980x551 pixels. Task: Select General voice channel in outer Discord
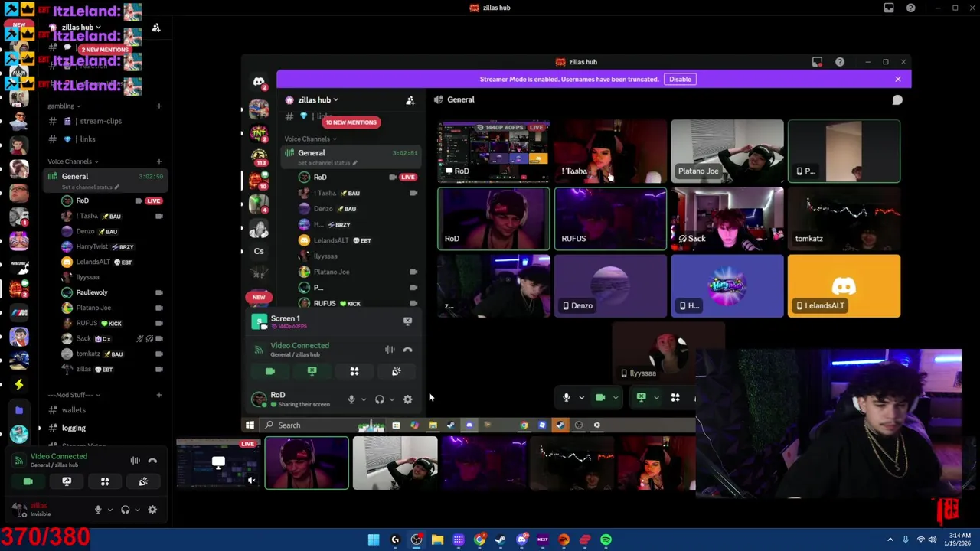coord(104,180)
